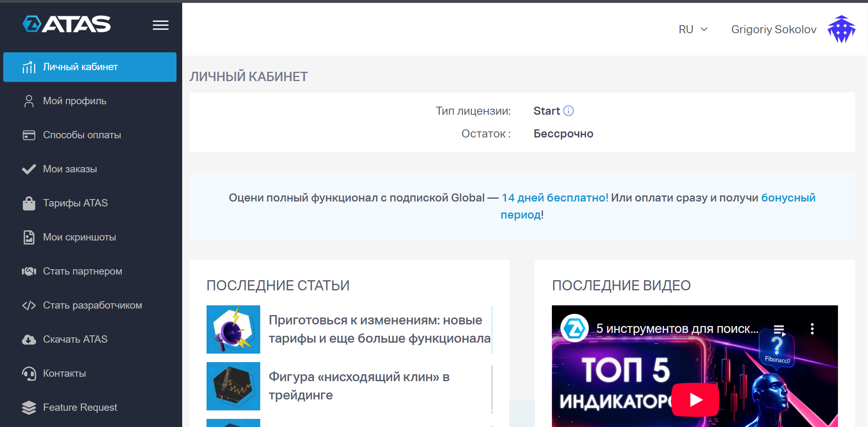
Task: Play the ТОП 5 индикаторов video
Action: pyautogui.click(x=696, y=400)
